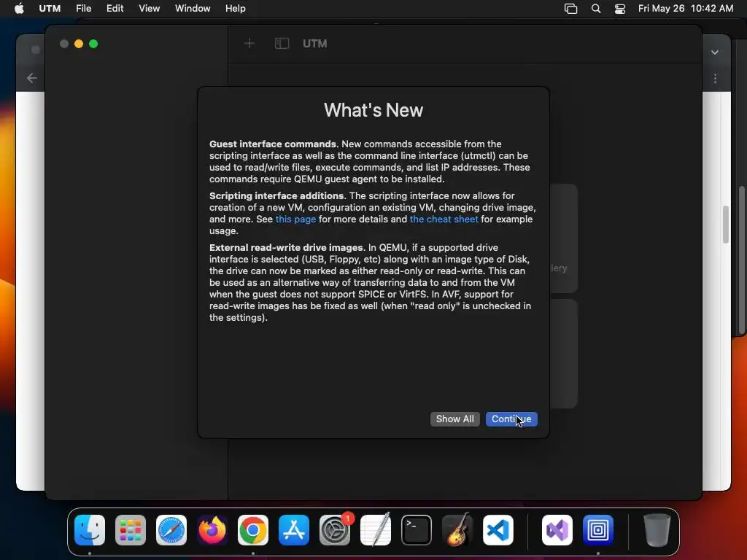Image resolution: width=747 pixels, height=560 pixels.
Task: Expand the chevron in background window
Action: tap(715, 52)
